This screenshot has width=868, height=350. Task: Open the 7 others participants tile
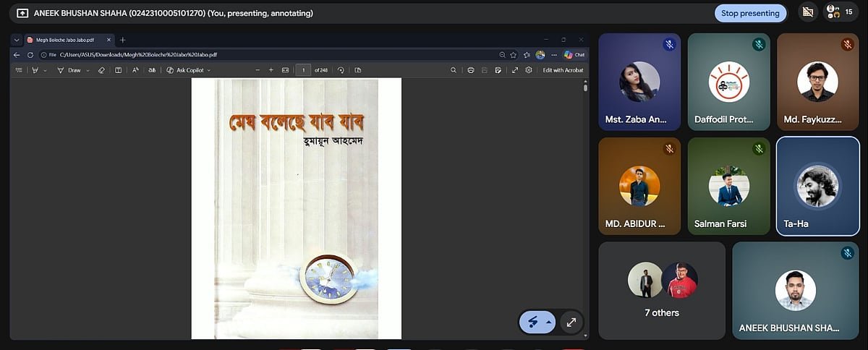point(662,291)
